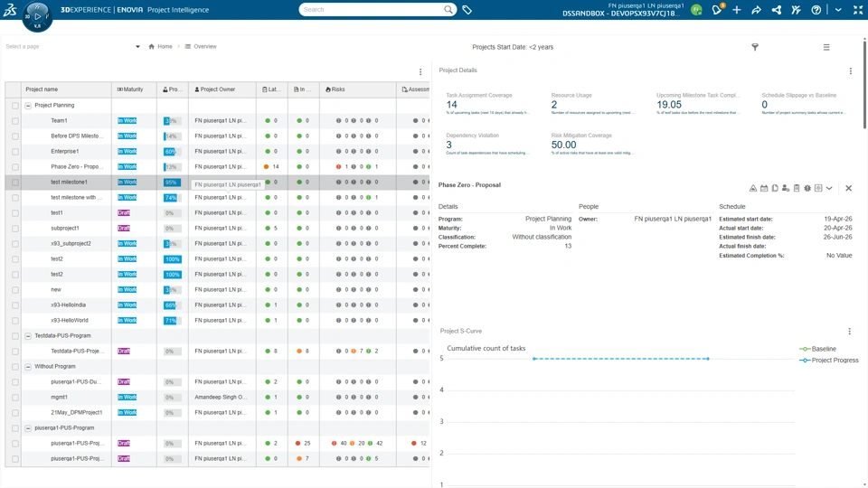Check the box for test milestone1 row

tap(15, 182)
